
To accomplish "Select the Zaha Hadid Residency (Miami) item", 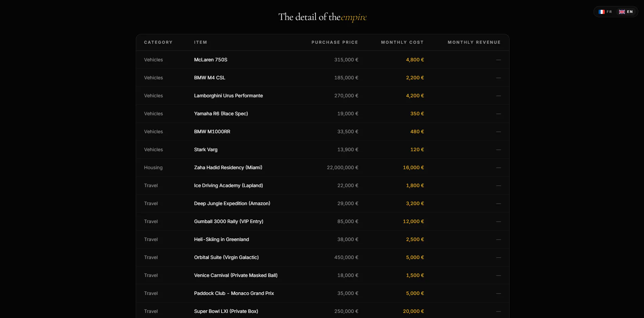I will click(x=228, y=167).
